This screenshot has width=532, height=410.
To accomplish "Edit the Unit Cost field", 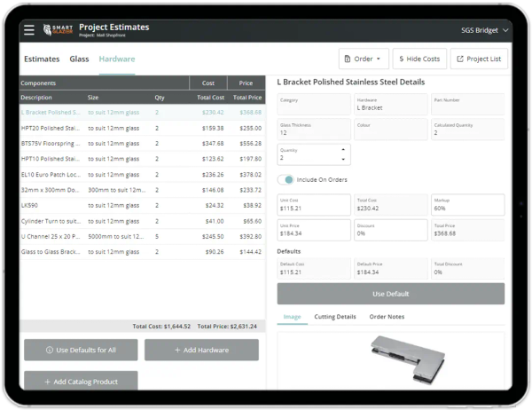I will click(314, 205).
